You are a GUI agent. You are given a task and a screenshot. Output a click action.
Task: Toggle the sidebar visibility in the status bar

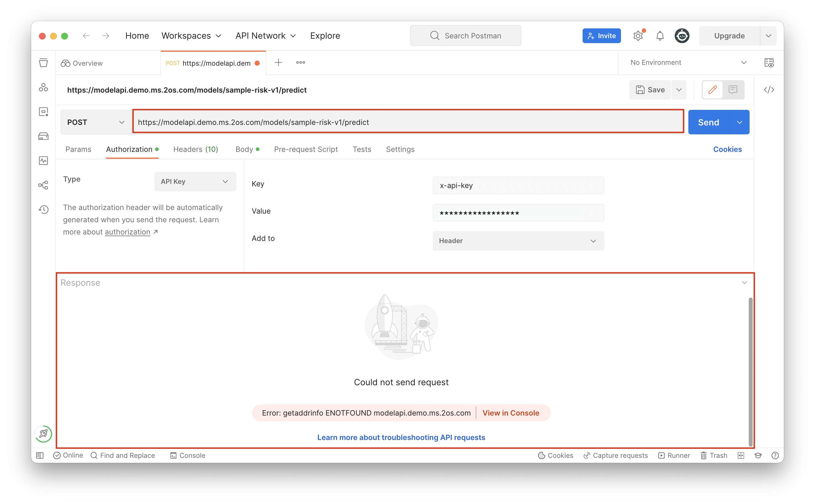tap(40, 455)
